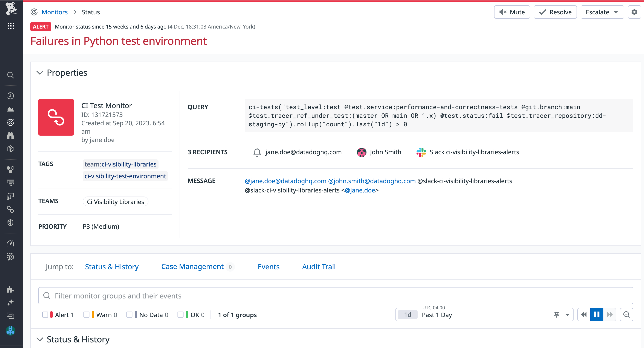Collapse the Properties section

pos(40,73)
